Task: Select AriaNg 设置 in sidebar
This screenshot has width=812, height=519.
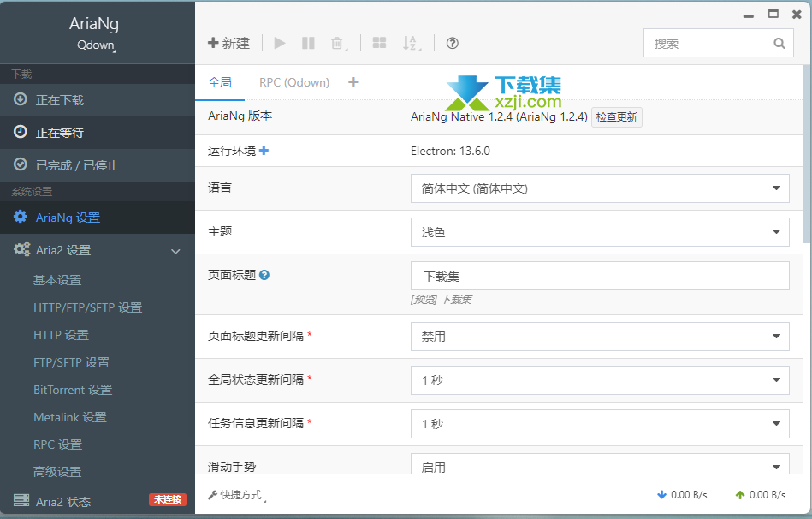Action: pos(98,218)
